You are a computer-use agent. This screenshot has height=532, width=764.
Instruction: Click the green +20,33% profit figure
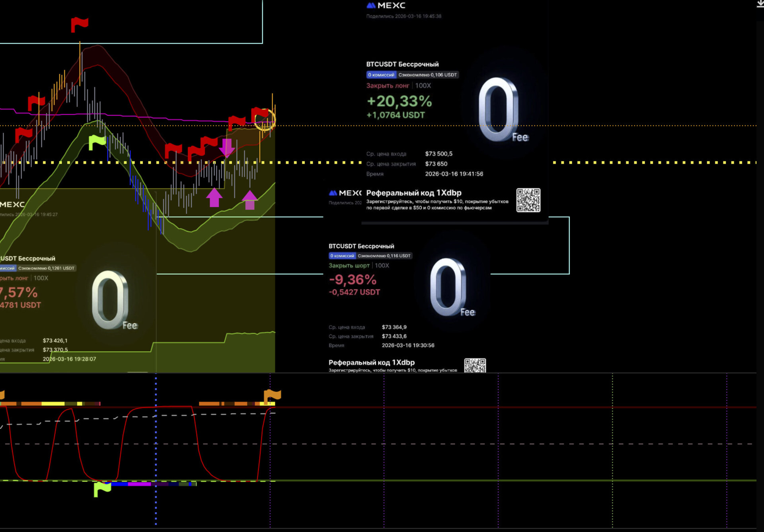[399, 101]
